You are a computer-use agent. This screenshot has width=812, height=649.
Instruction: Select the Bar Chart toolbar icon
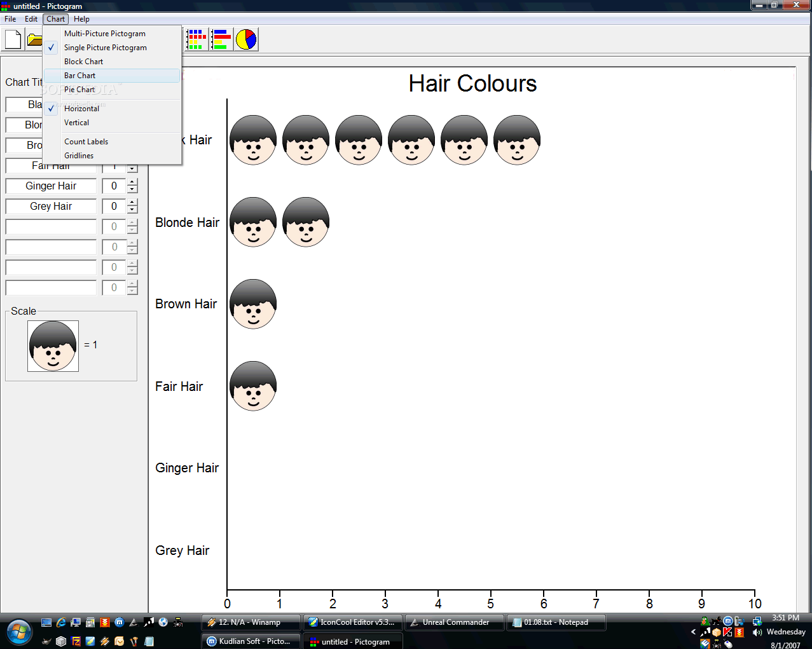click(x=221, y=39)
